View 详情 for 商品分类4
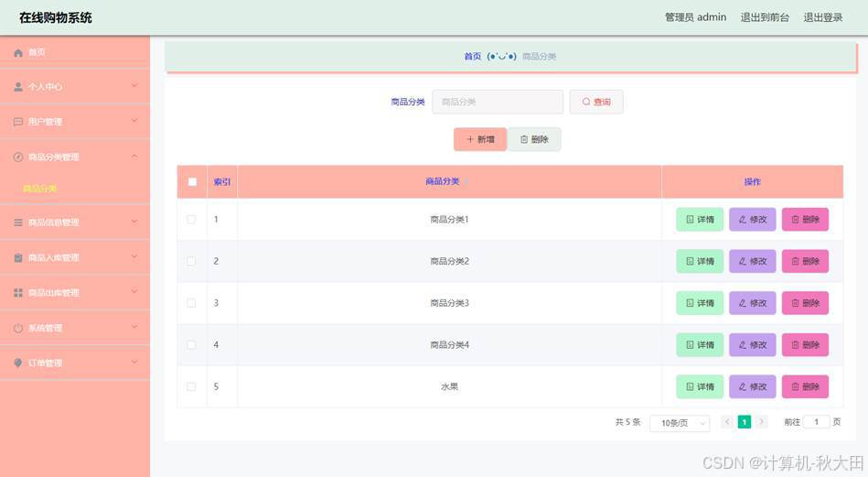This screenshot has width=868, height=477. (700, 345)
